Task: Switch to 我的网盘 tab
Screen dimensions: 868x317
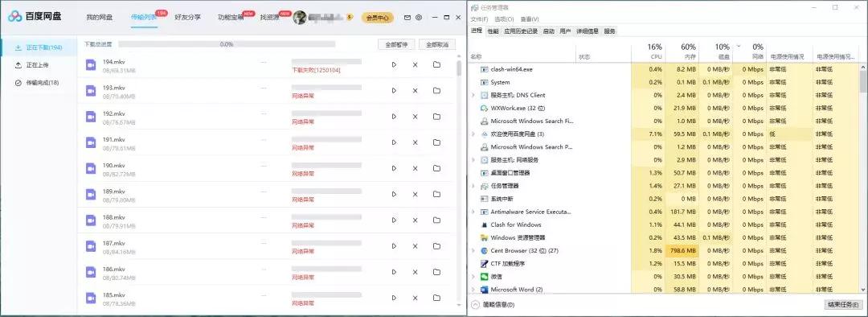Action: click(99, 18)
